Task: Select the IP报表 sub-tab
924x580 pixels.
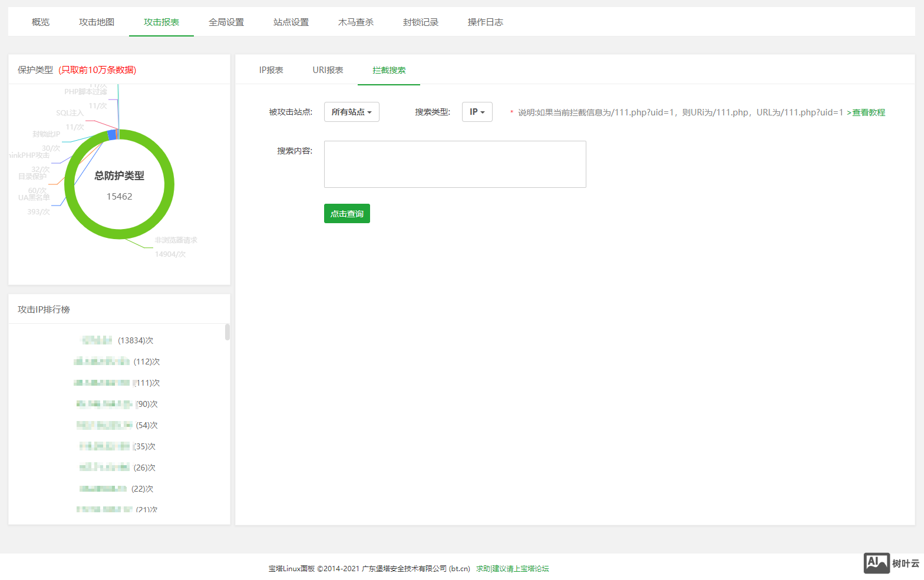Action: (x=271, y=70)
